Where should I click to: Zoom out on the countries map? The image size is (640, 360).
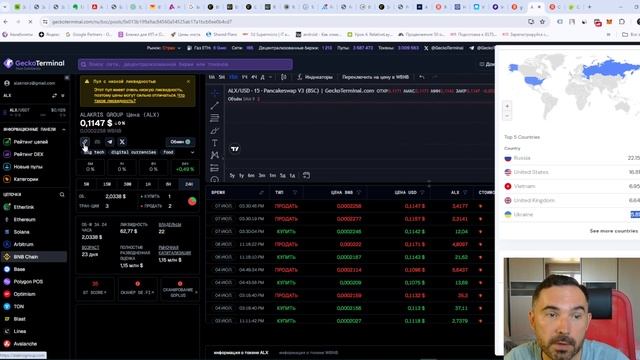pyautogui.click(x=507, y=116)
